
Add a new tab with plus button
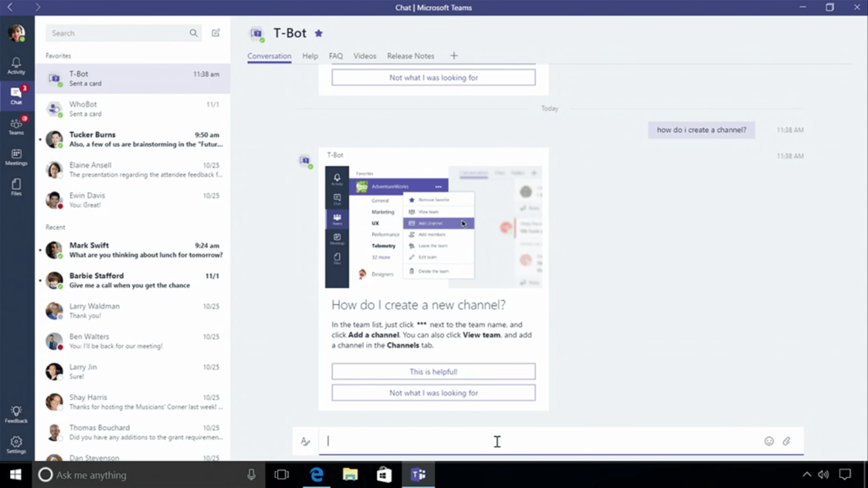click(x=454, y=56)
